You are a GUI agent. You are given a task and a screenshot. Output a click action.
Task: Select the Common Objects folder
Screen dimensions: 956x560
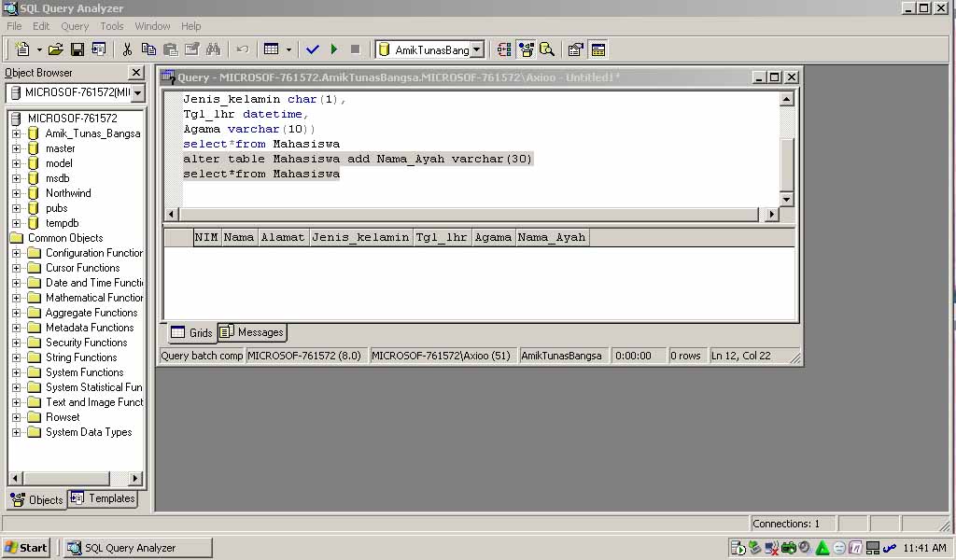coord(65,238)
